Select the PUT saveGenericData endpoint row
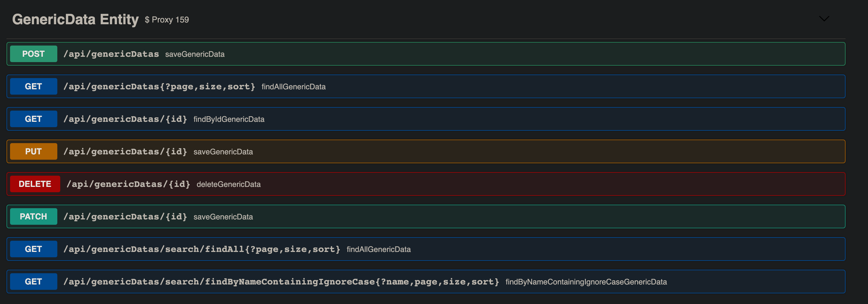This screenshot has height=304, width=868. 404,151
